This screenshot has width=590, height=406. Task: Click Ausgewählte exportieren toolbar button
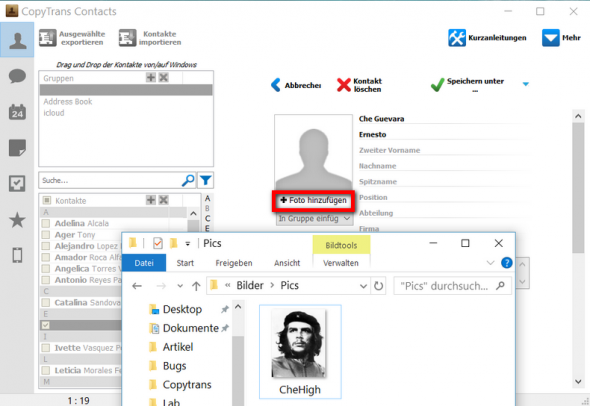72,38
